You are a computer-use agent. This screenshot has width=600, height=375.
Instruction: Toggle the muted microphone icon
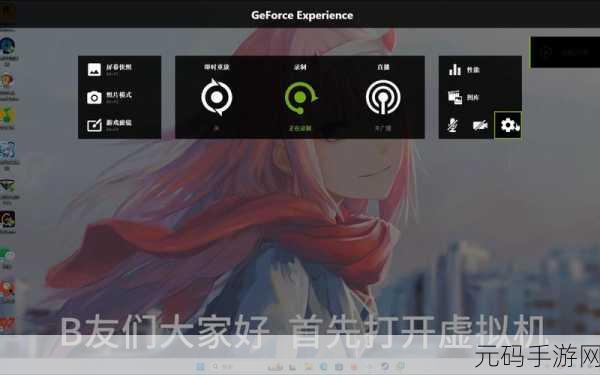coord(452,125)
